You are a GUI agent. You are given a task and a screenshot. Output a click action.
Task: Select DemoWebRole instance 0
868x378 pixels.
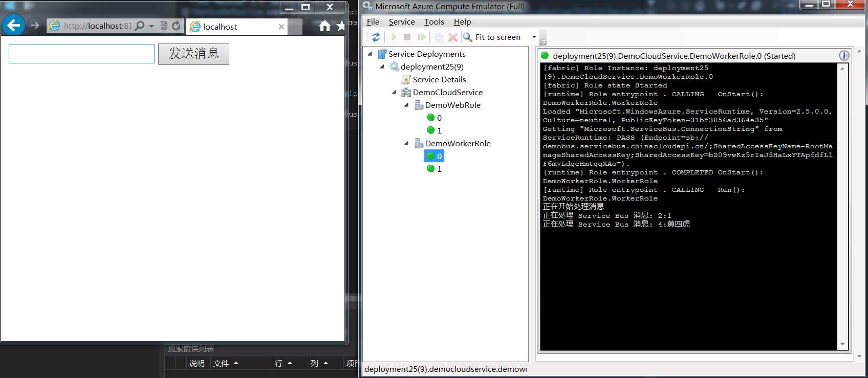(x=435, y=118)
